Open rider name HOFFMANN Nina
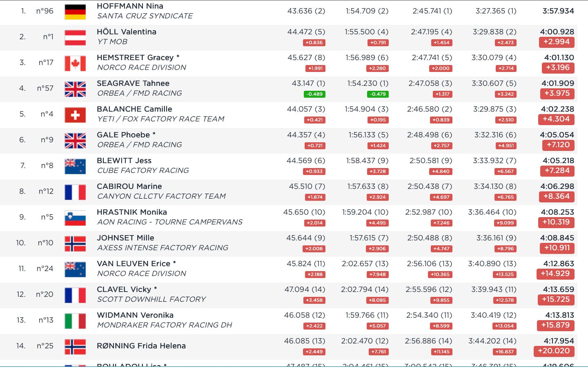 click(x=130, y=6)
